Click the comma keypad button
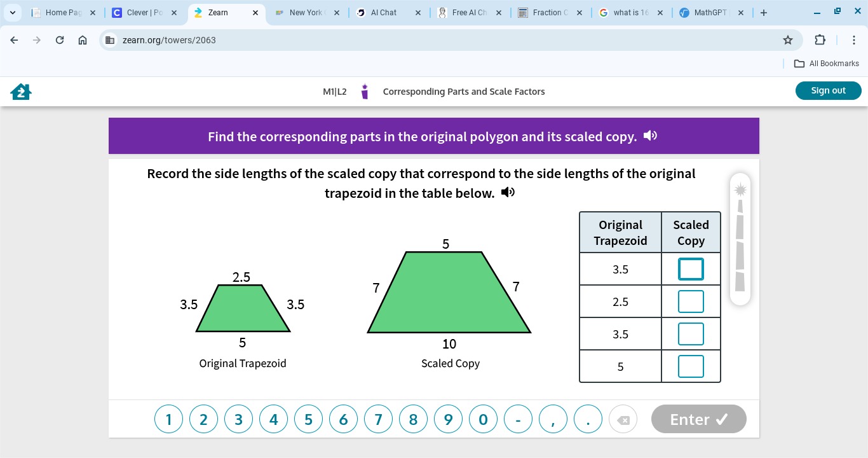The height and width of the screenshot is (458, 868). click(x=553, y=420)
